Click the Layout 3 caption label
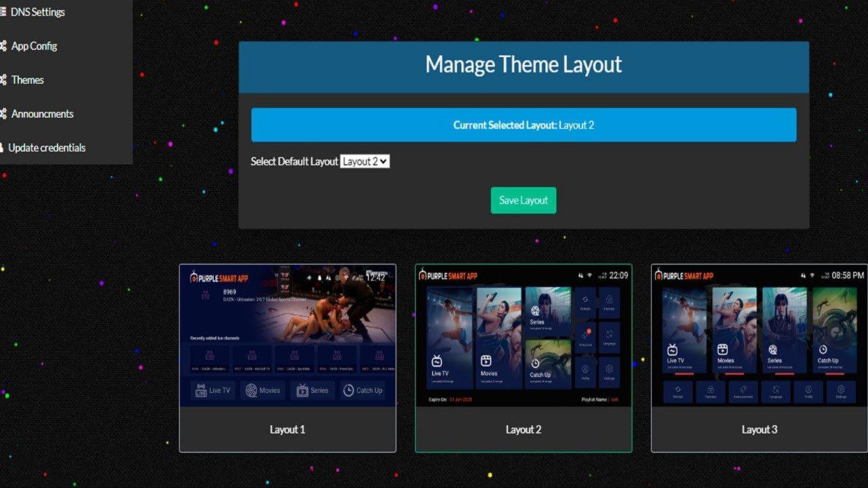 [x=759, y=430]
